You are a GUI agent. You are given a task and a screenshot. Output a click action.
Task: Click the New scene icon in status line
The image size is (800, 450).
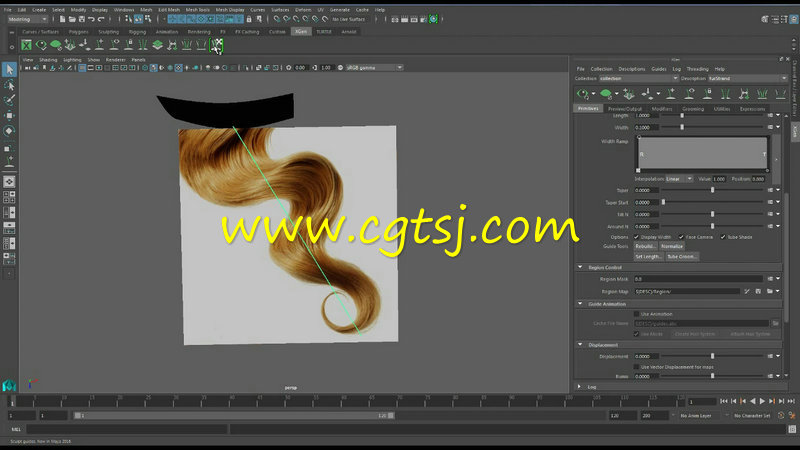[x=62, y=19]
